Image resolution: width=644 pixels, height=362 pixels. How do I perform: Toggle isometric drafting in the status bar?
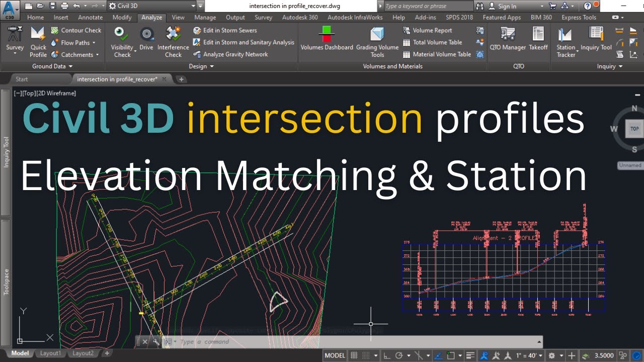[x=419, y=355]
